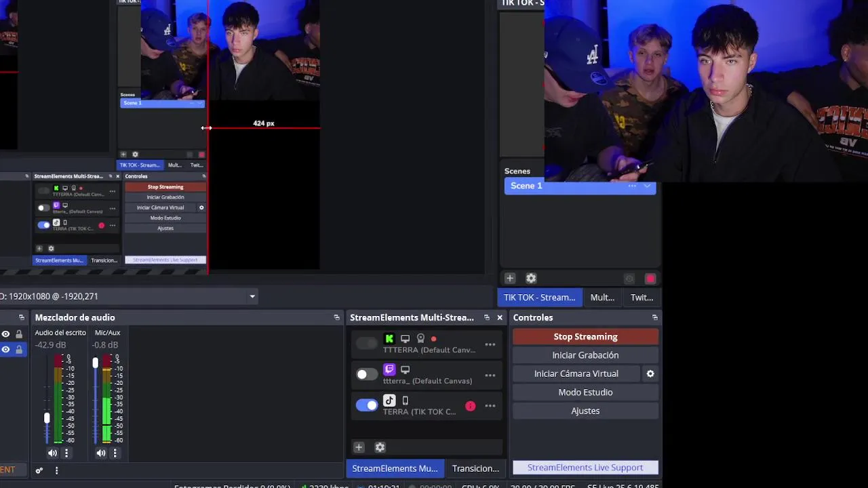
Task: Enable the Twitch ttterra_ output switch
Action: [367, 374]
